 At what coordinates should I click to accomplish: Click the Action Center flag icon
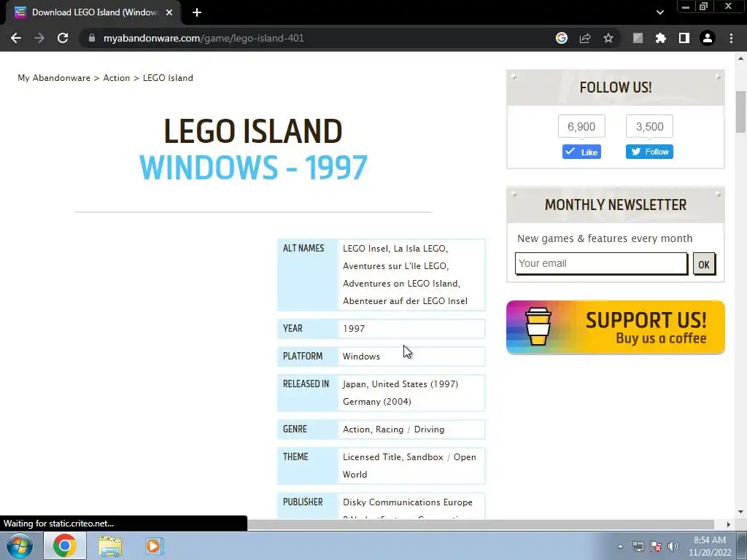point(656,546)
